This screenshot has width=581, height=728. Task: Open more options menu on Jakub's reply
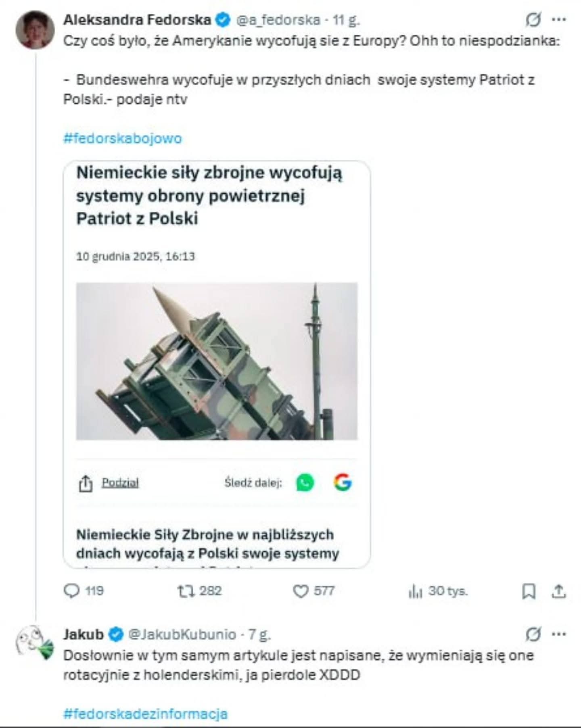click(559, 634)
